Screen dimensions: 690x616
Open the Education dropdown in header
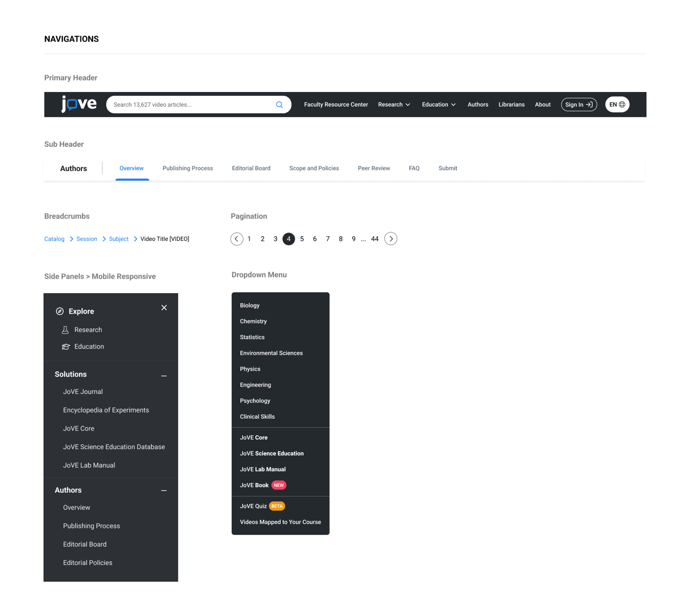(439, 104)
